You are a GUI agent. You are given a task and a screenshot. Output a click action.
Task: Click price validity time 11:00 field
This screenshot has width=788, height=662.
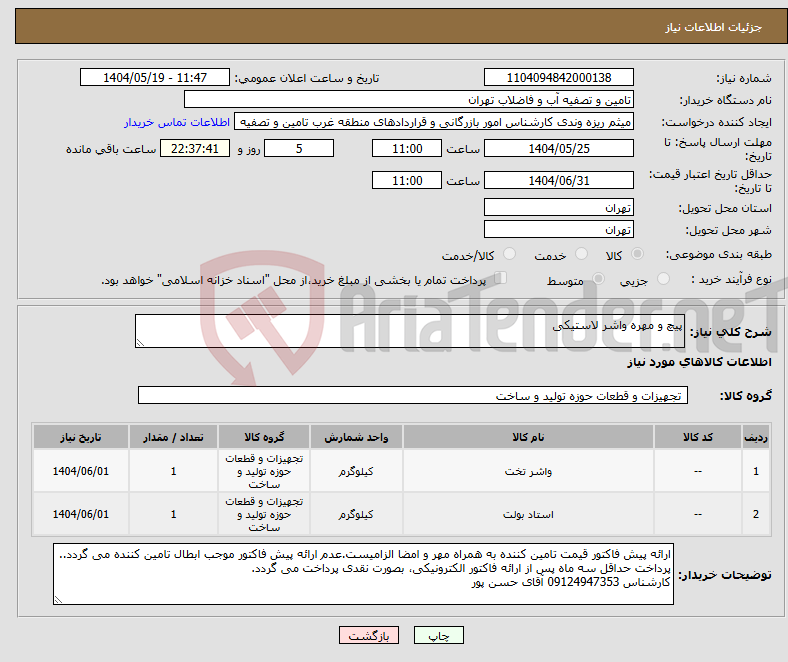pyautogui.click(x=407, y=180)
